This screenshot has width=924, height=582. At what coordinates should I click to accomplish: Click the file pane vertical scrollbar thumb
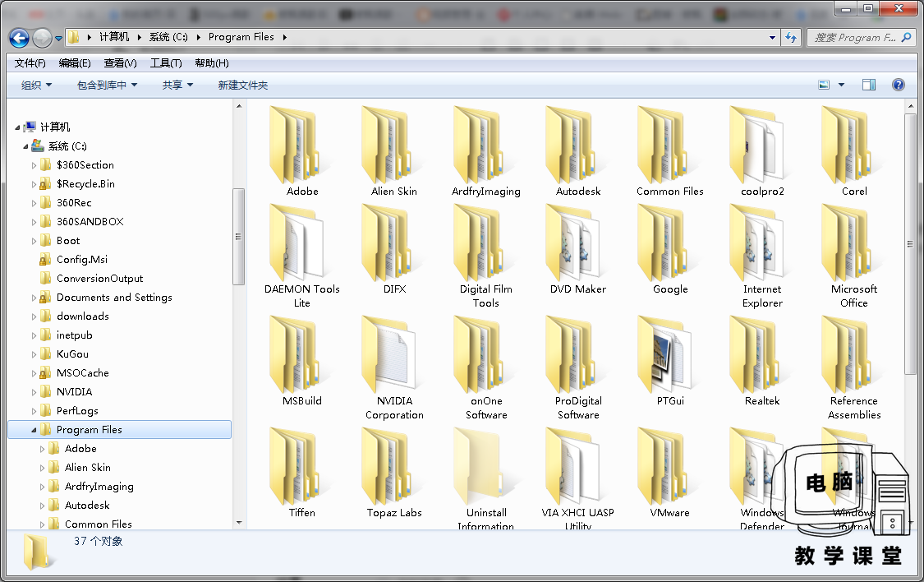point(910,244)
